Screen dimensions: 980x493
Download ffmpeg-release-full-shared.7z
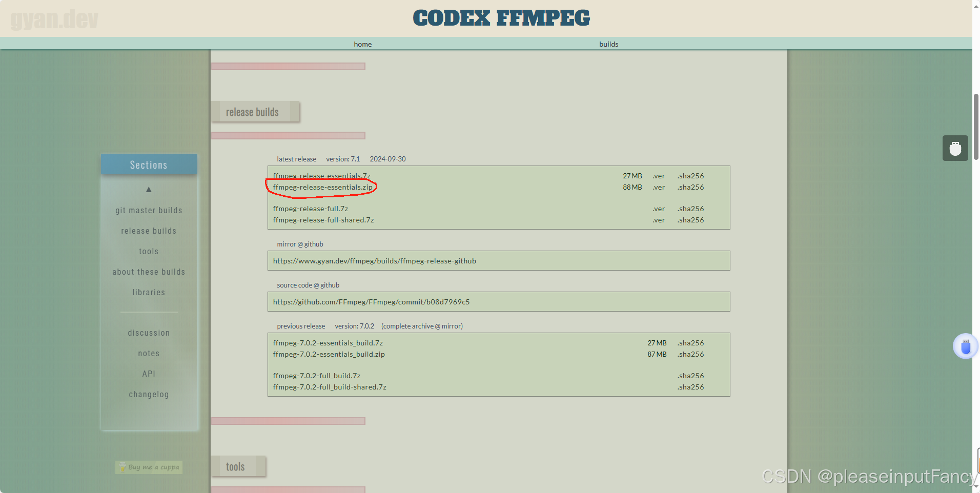point(323,220)
